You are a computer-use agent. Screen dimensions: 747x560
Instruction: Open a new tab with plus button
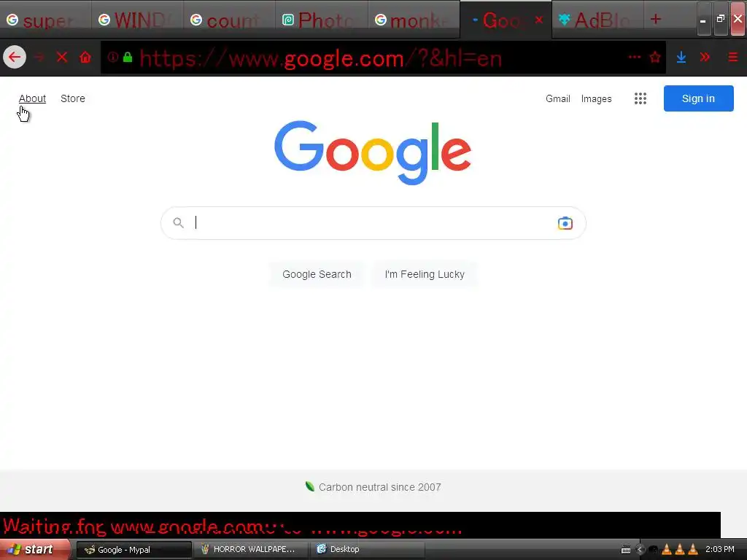tap(656, 19)
